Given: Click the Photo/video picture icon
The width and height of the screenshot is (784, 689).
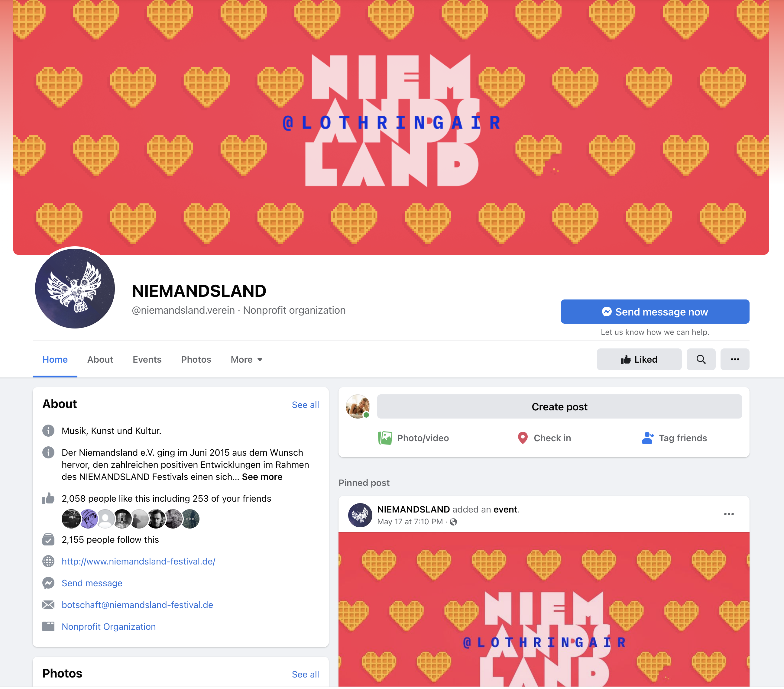Looking at the screenshot, I should pos(385,438).
